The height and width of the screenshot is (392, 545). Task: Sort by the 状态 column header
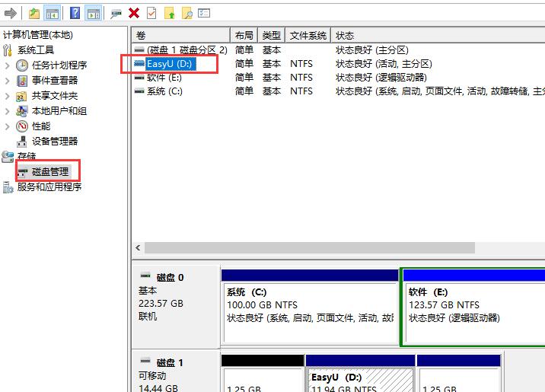click(x=438, y=36)
